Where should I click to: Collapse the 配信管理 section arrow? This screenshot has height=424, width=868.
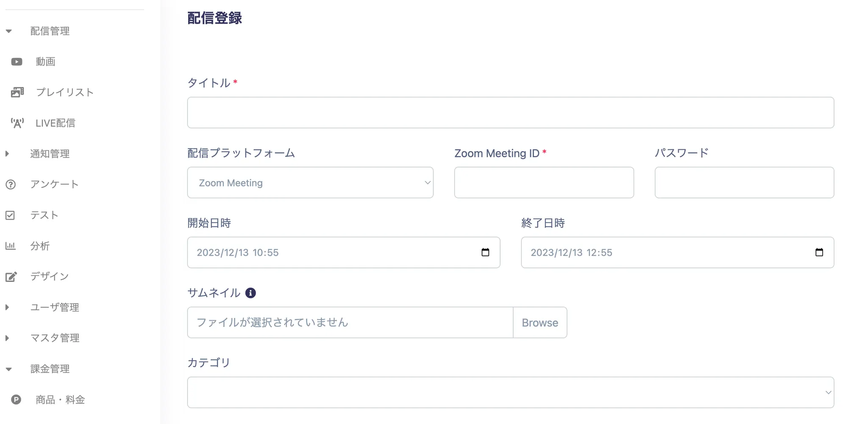tap(8, 31)
